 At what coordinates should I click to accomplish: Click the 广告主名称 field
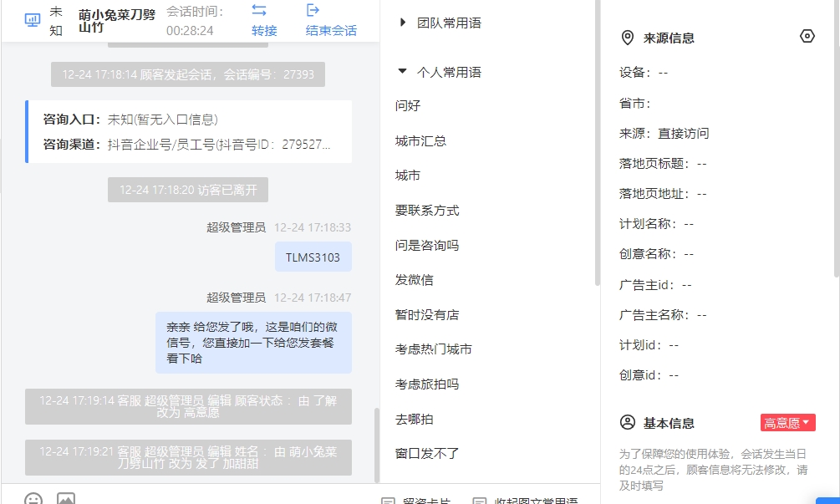point(663,315)
